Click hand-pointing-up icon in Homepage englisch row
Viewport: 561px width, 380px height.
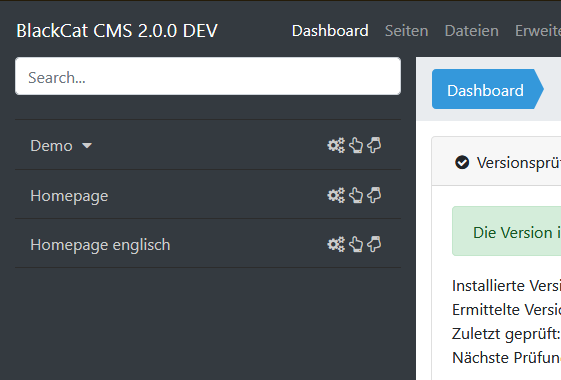(x=356, y=244)
